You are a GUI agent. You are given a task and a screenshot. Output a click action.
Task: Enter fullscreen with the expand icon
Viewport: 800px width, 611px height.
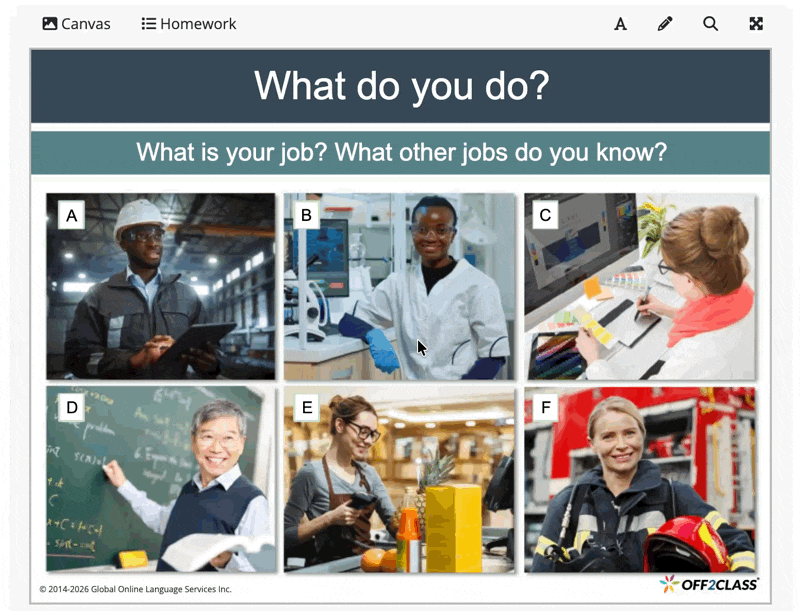tap(756, 24)
